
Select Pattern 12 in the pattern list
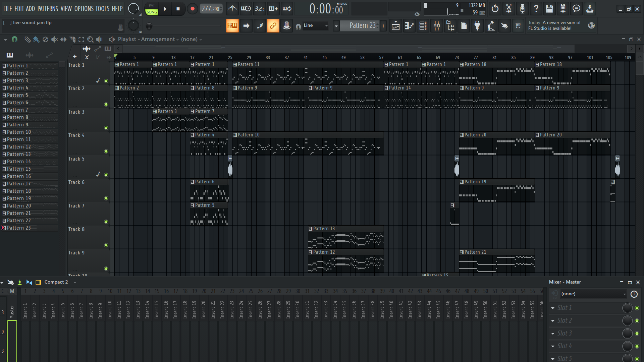click(19, 147)
